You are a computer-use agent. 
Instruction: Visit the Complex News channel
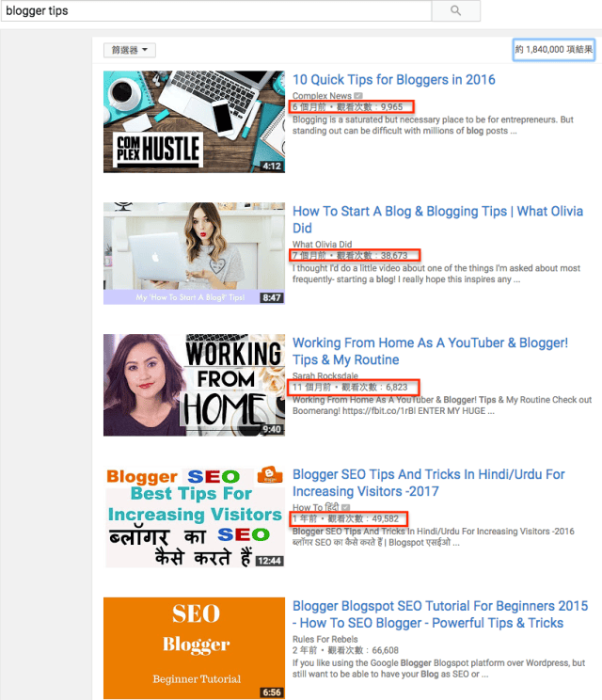(322, 96)
